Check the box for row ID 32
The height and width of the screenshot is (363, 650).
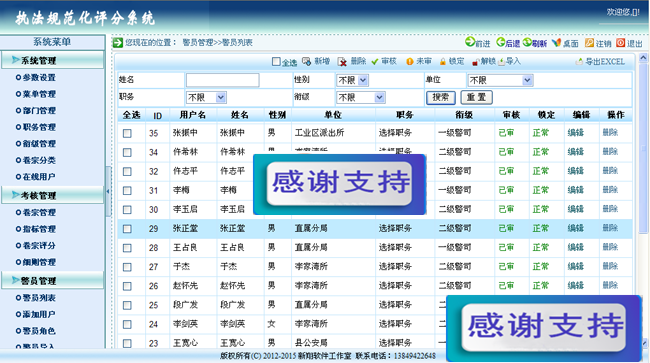[x=127, y=172]
